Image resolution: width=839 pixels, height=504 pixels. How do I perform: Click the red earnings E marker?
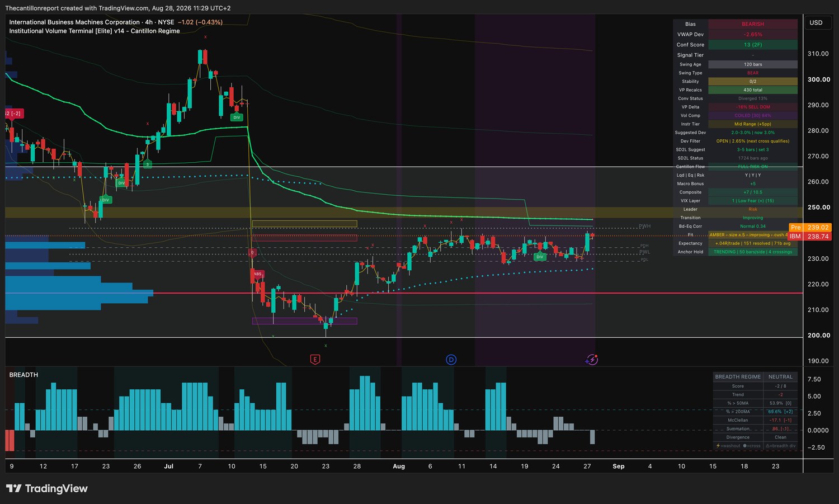tap(315, 360)
